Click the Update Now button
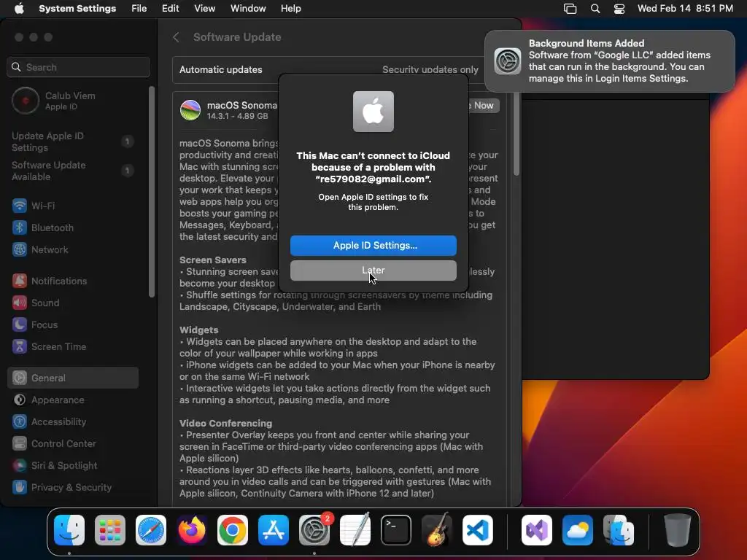Image resolution: width=747 pixels, height=560 pixels. [x=484, y=105]
